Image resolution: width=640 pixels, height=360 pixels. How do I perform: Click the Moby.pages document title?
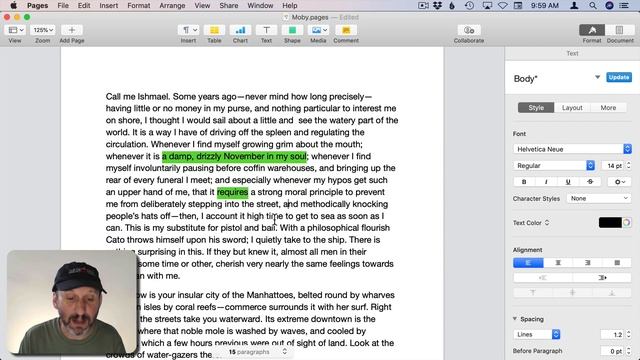(310, 17)
